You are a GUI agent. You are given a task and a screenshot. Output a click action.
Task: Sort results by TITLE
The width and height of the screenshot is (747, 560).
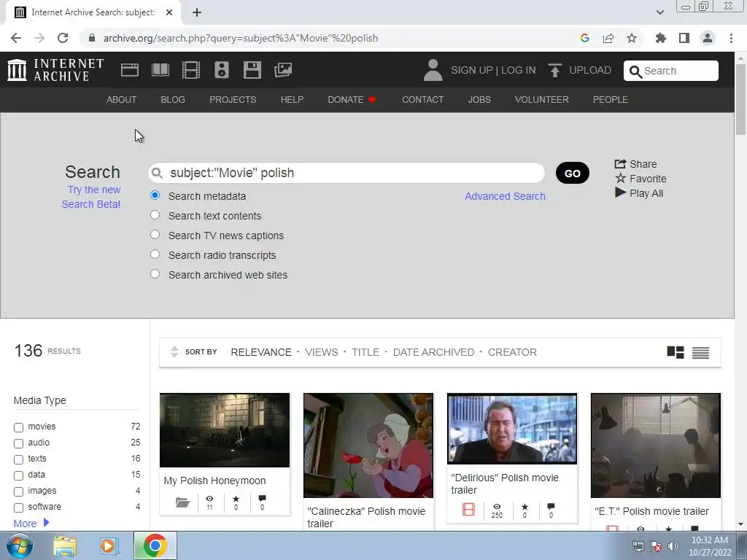[365, 352]
